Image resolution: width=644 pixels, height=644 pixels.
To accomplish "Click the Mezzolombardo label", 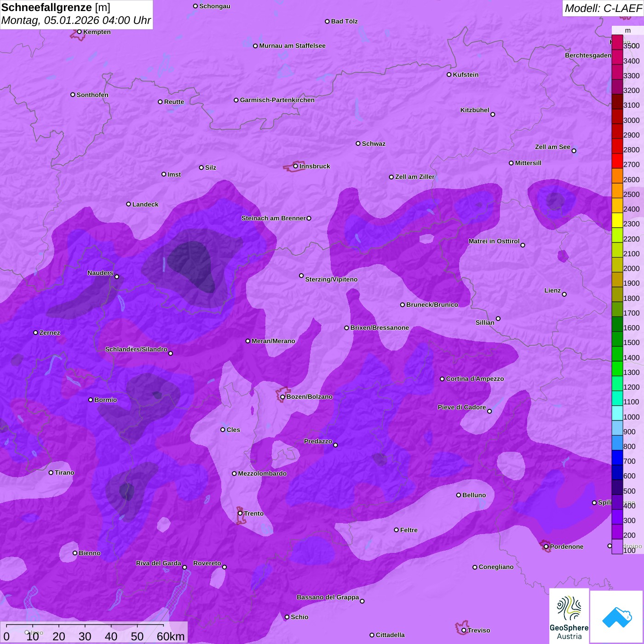I will click(262, 473).
